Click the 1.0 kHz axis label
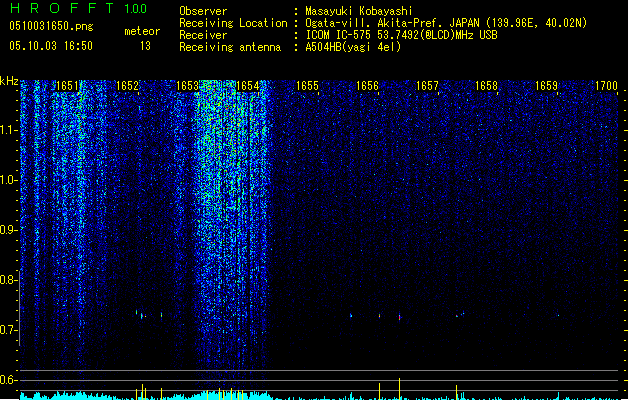 coord(8,180)
